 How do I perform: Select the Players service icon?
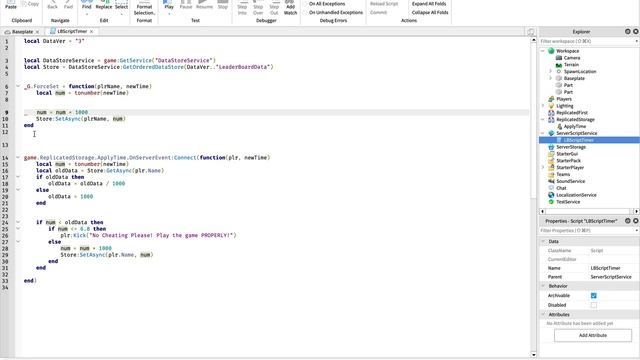pyautogui.click(x=551, y=99)
